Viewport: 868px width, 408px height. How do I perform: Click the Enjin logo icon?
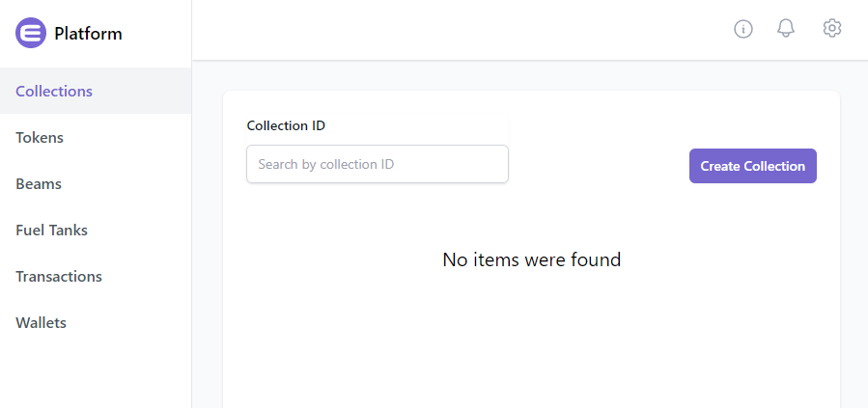[x=31, y=33]
